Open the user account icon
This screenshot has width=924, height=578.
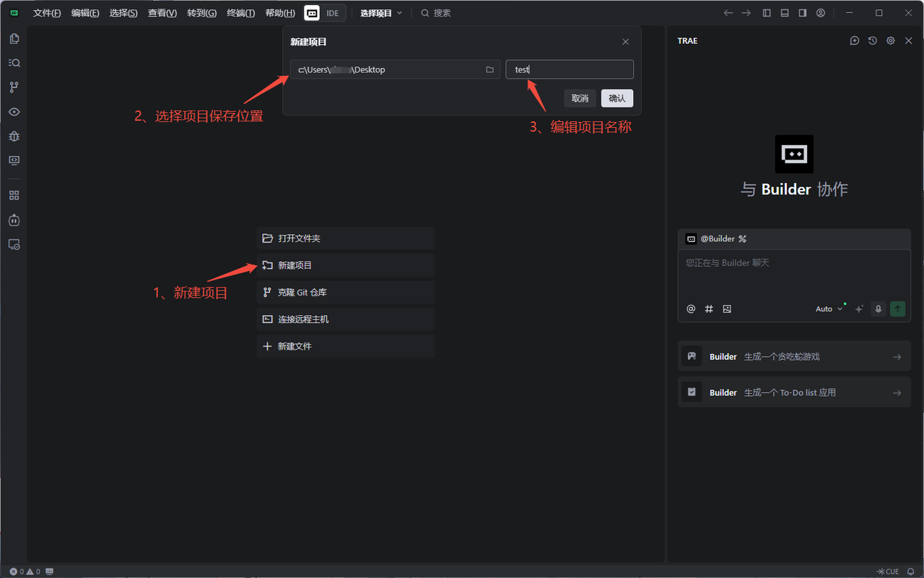tap(821, 13)
